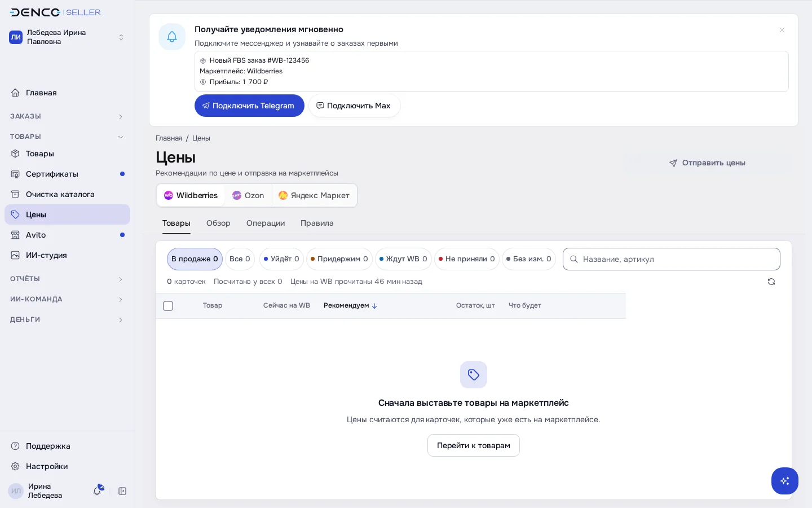812x508 pixels.
Task: Select the Без изм. filter chip
Action: [x=529, y=259]
